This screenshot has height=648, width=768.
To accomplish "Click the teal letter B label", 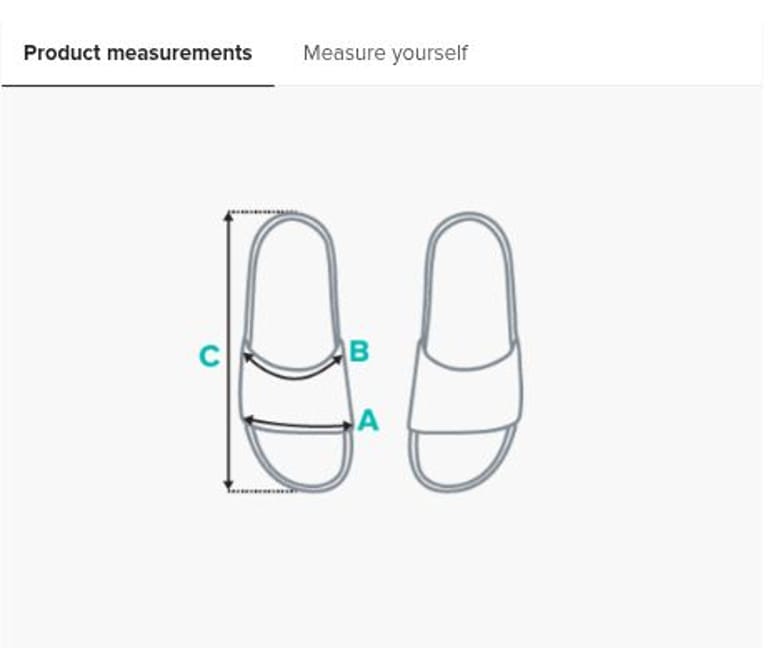I will [x=358, y=351].
